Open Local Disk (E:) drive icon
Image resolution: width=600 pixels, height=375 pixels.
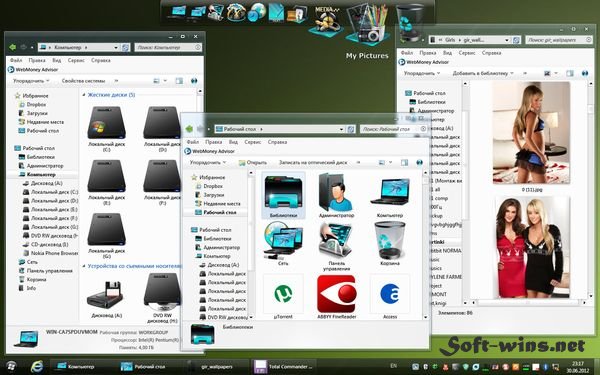pos(106,176)
